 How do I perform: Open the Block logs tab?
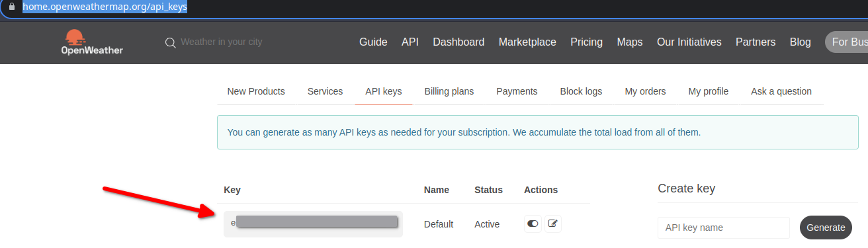point(581,91)
